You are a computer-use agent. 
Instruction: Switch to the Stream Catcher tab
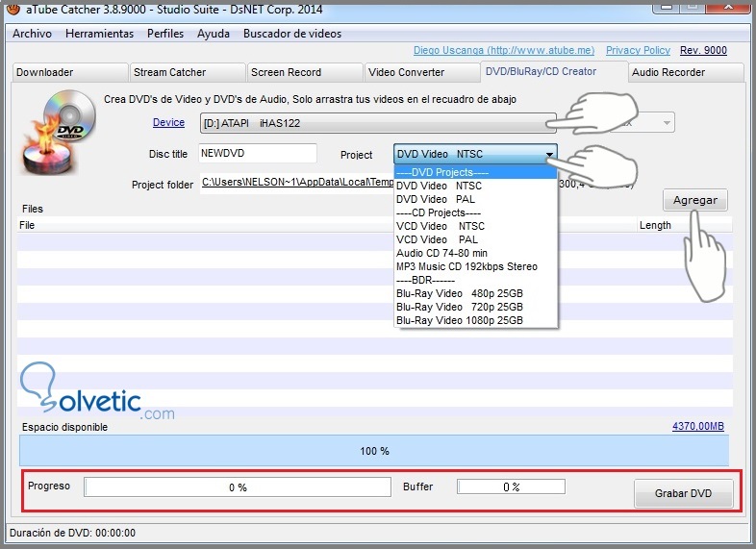pyautogui.click(x=187, y=72)
